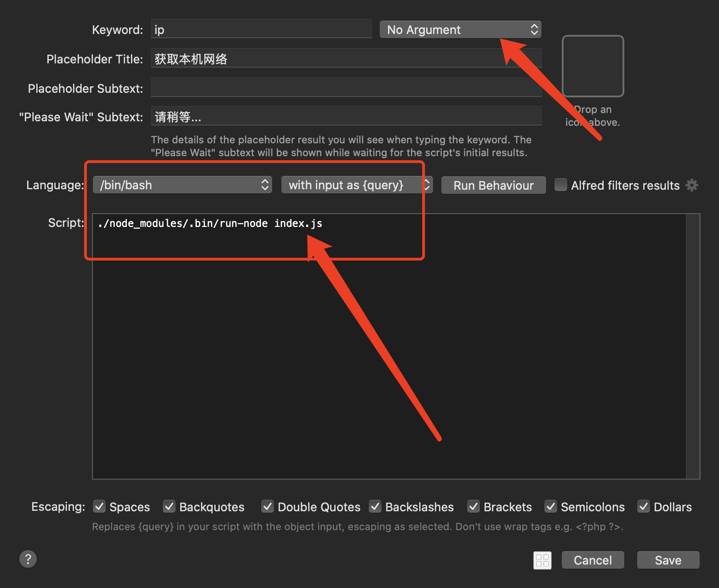Open the No Argument dropdown

460,29
